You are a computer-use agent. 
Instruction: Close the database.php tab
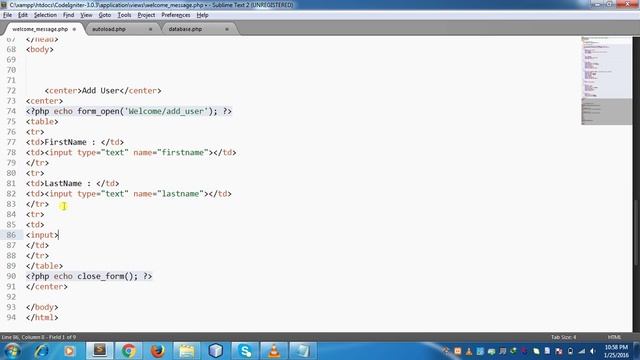pos(227,29)
